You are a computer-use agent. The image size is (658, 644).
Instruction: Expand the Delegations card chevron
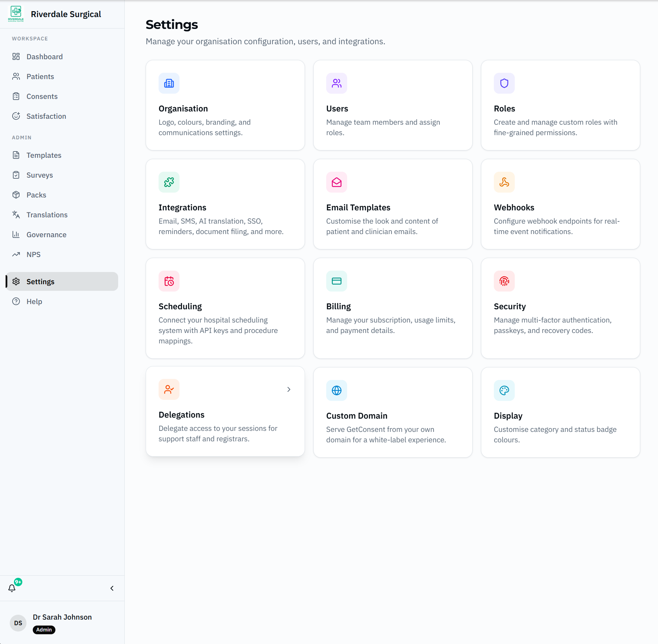coord(289,389)
